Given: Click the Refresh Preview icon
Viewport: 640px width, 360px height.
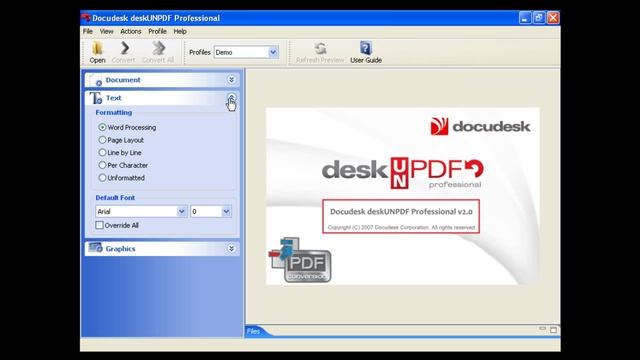Looking at the screenshot, I should coord(320,49).
